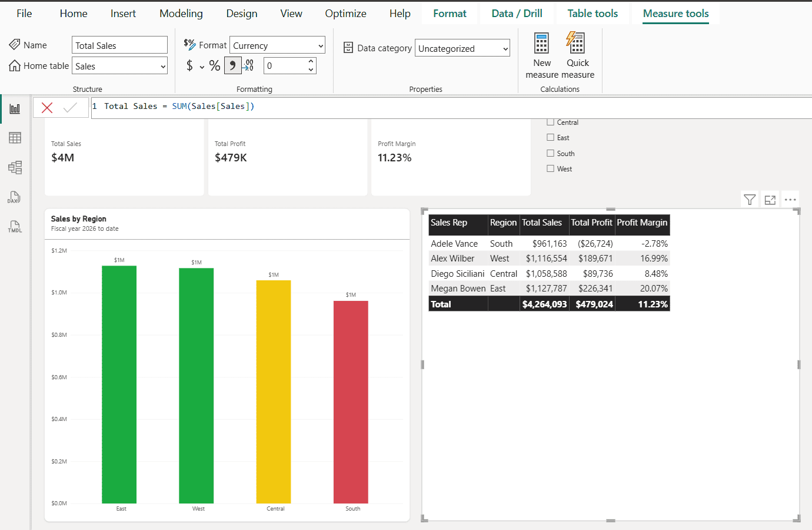Sort table by Profit Margin column header
Viewport: 812px width, 530px height.
click(643, 223)
